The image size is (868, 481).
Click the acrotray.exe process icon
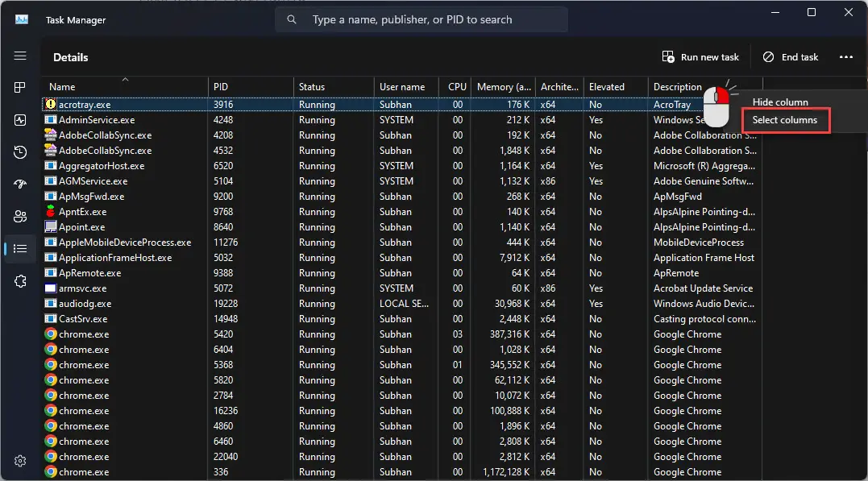pos(51,104)
